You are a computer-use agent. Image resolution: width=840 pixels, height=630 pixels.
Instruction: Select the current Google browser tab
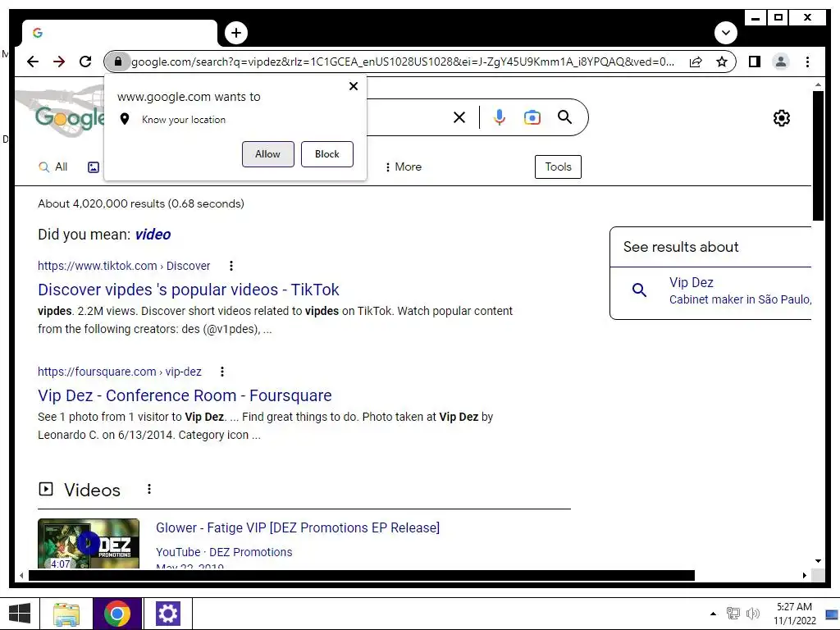click(x=119, y=33)
